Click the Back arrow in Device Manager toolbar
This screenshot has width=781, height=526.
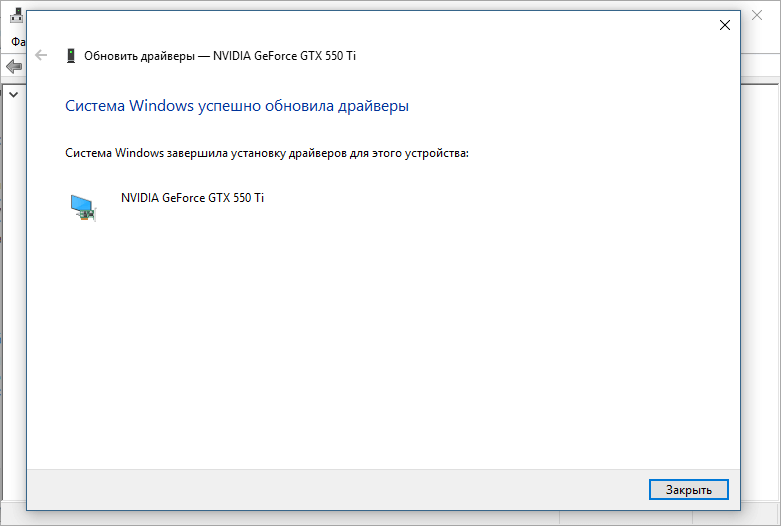coord(14,66)
